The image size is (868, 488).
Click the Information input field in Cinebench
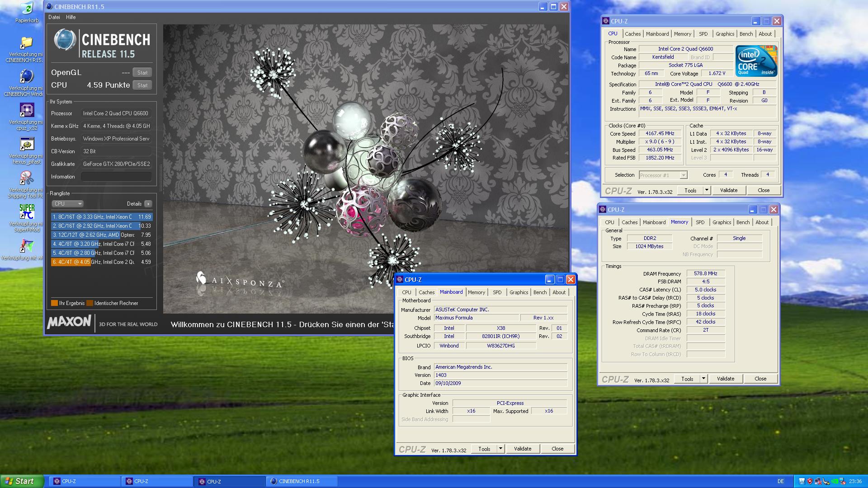point(116,177)
